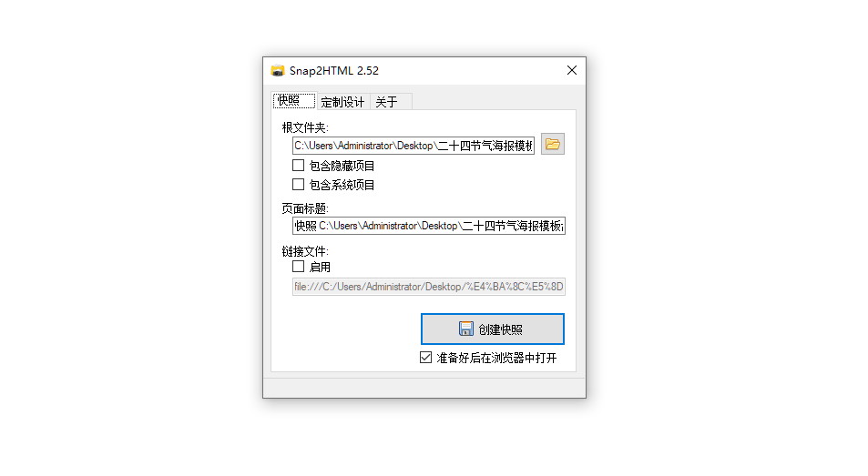This screenshot has height=476, width=868.
Task: Open the folder browse icon button
Action: point(553,145)
